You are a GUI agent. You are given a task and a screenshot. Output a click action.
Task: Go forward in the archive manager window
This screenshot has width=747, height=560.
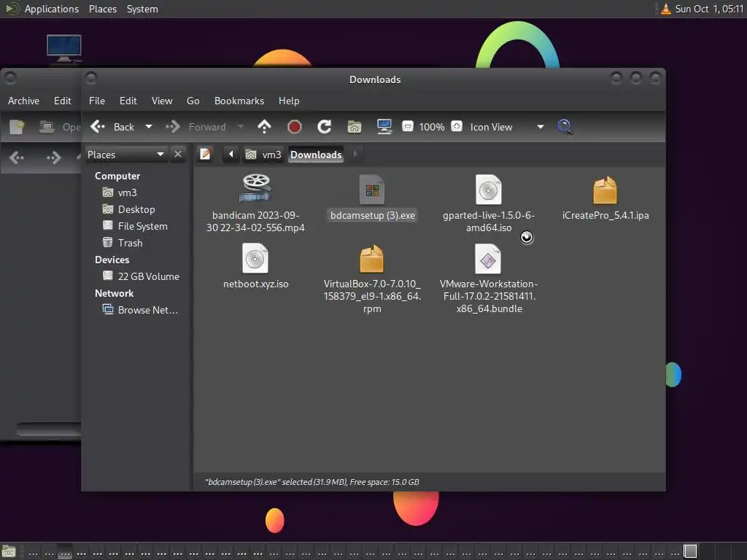coord(54,157)
